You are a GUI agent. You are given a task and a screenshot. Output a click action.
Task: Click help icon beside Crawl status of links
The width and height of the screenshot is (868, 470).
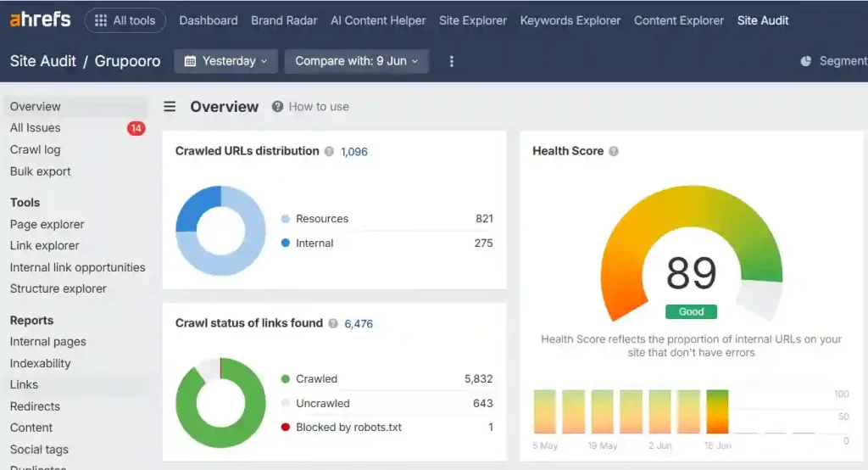click(x=332, y=323)
